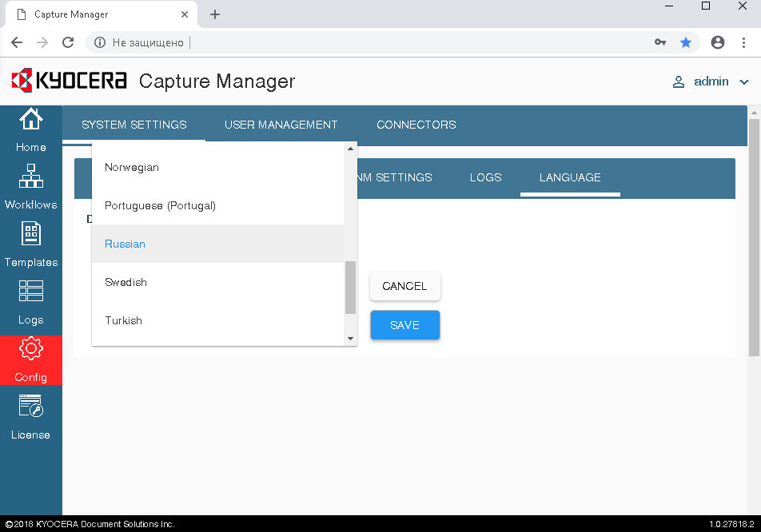
Task: Switch to User Management tab
Action: coord(281,125)
